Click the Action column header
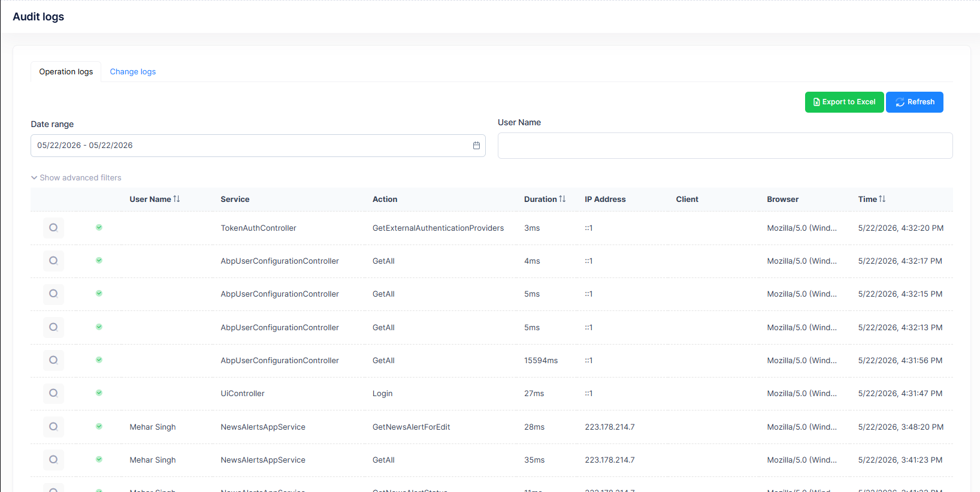This screenshot has width=980, height=492. [x=385, y=200]
